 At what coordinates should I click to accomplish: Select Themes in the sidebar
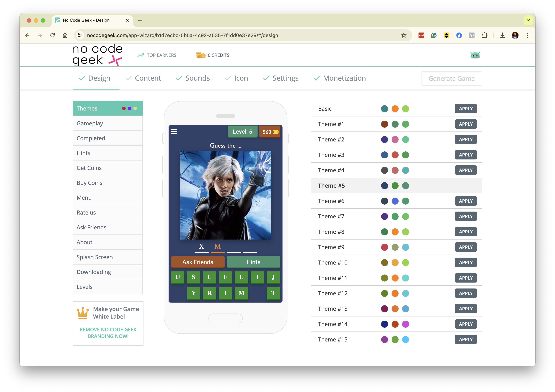[x=108, y=108]
